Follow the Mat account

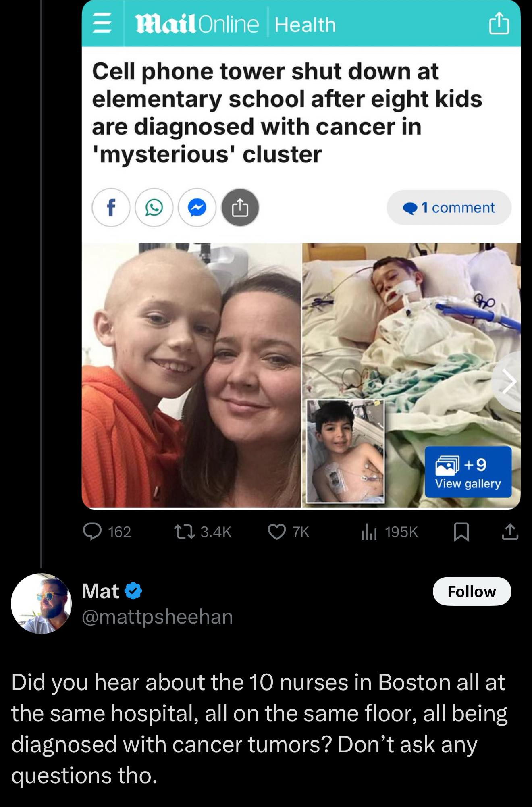(472, 591)
